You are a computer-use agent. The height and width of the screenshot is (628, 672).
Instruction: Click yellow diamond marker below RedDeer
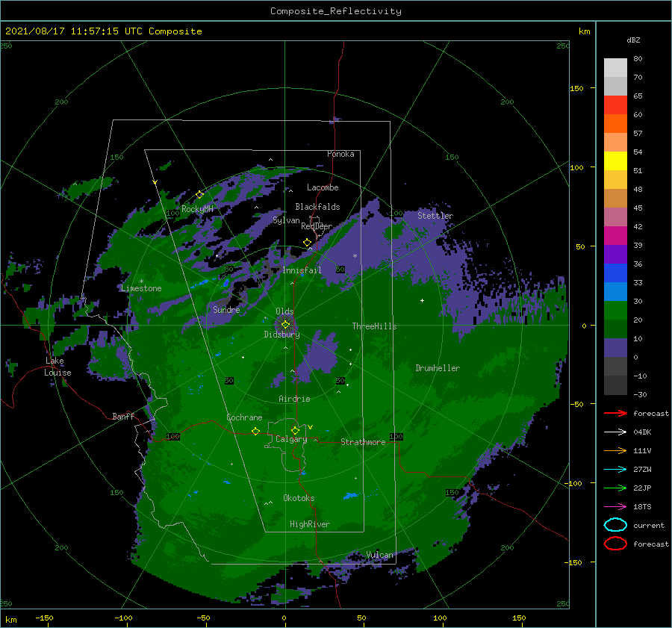pos(308,243)
